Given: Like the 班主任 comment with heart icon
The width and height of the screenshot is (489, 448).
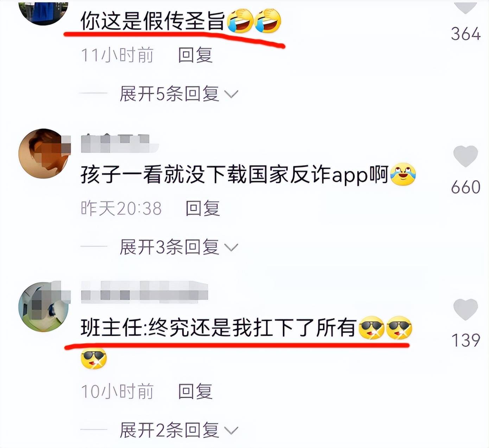Looking at the screenshot, I should [465, 309].
